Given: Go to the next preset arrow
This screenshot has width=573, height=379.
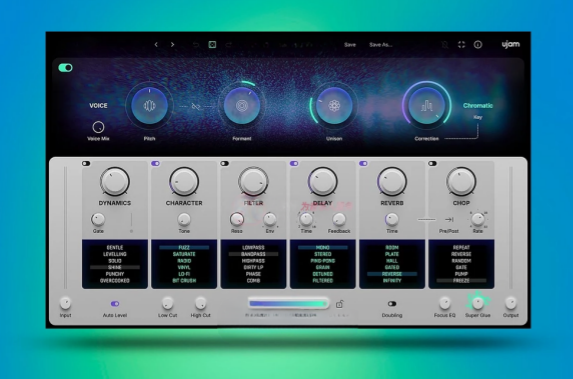Looking at the screenshot, I should [x=172, y=45].
